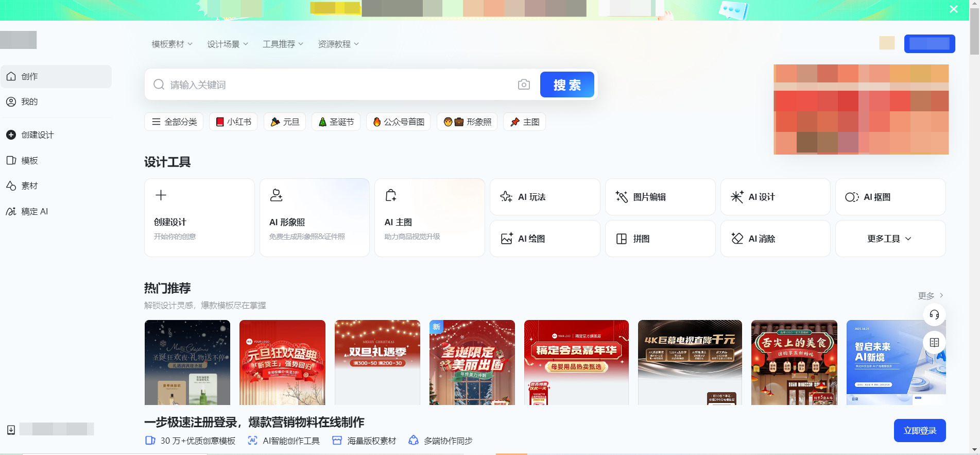Click the download client icon in sidebar
The height and width of the screenshot is (455, 980).
point(11,430)
